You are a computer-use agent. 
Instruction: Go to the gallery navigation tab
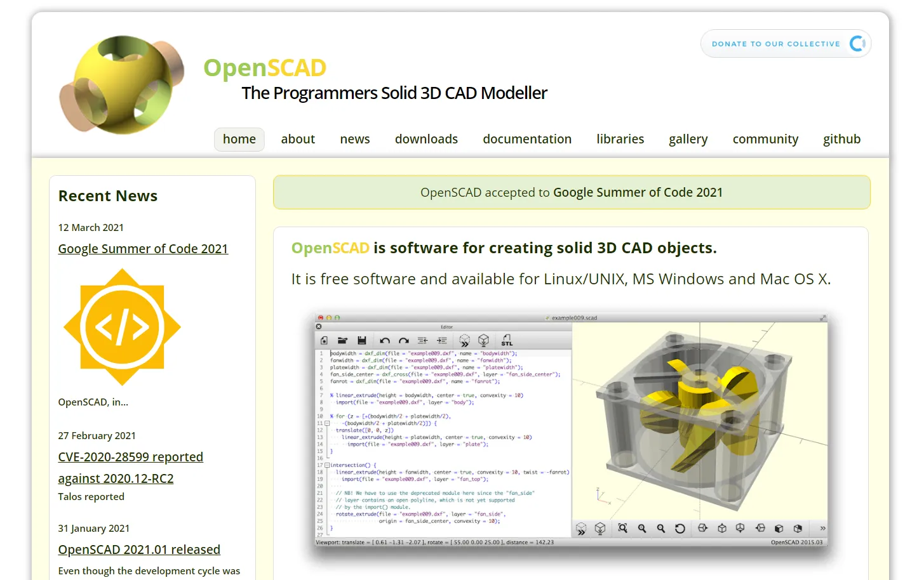click(688, 140)
